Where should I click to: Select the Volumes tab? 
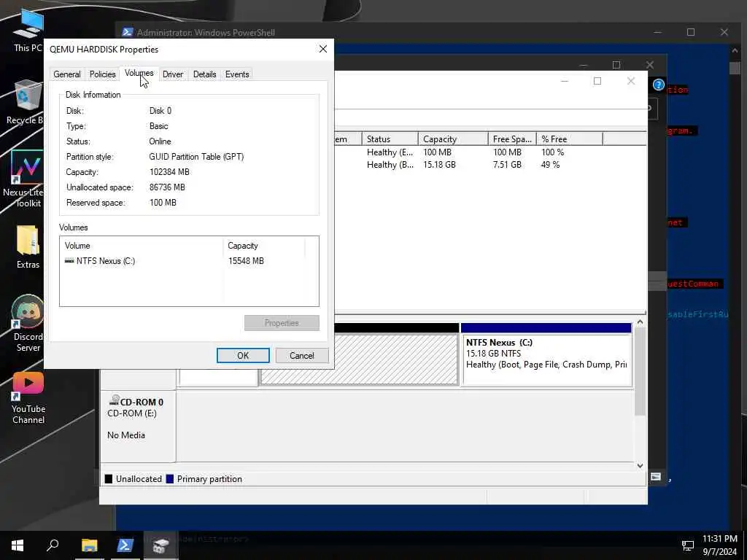[x=139, y=74]
